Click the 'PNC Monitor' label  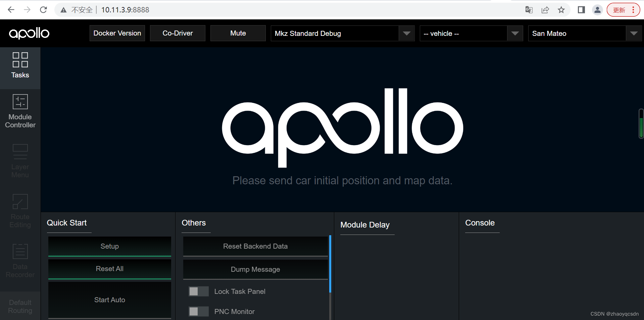(234, 312)
